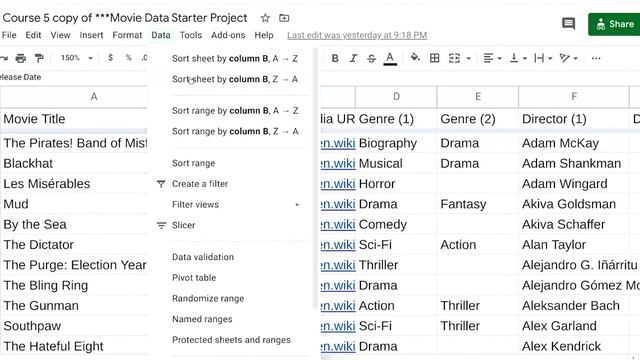The width and height of the screenshot is (640, 360).
Task: Open the wiki link in Comedy row
Action: coord(338,224)
